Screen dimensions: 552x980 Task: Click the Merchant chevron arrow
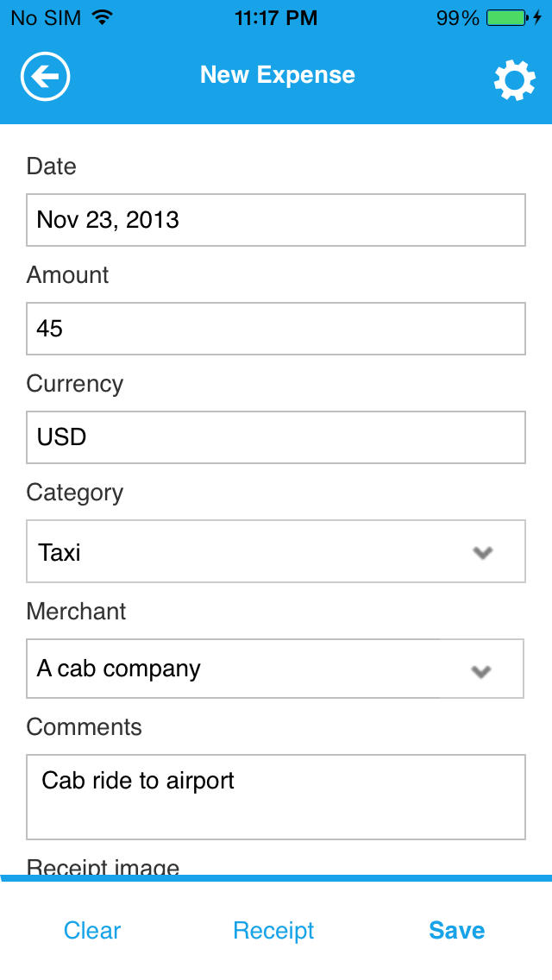click(x=480, y=670)
